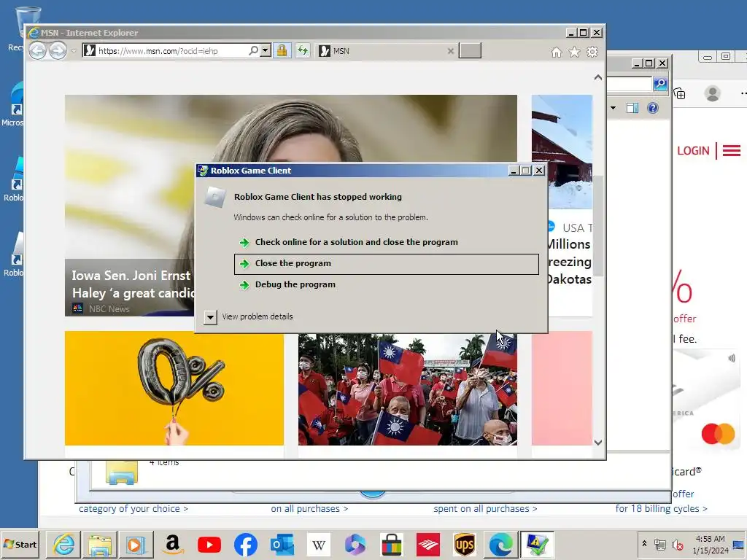
Task: Open the Iowa Sen. Joni Ernst news story
Action: (x=131, y=284)
